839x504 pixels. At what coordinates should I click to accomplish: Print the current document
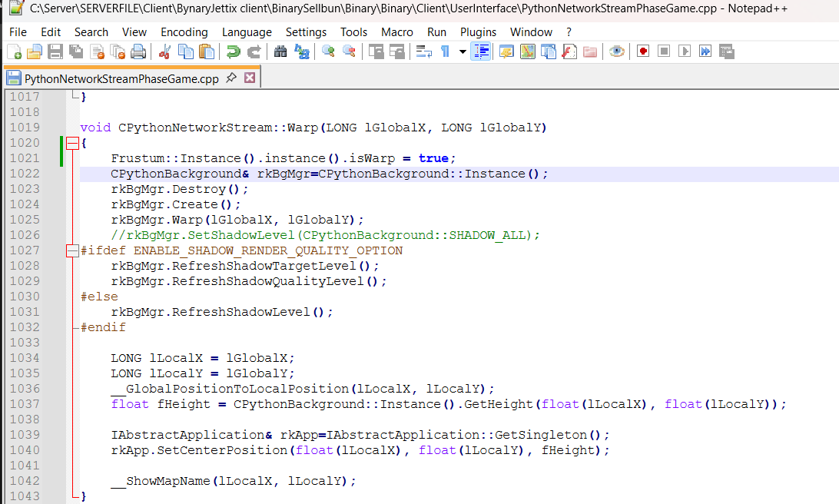pyautogui.click(x=138, y=52)
